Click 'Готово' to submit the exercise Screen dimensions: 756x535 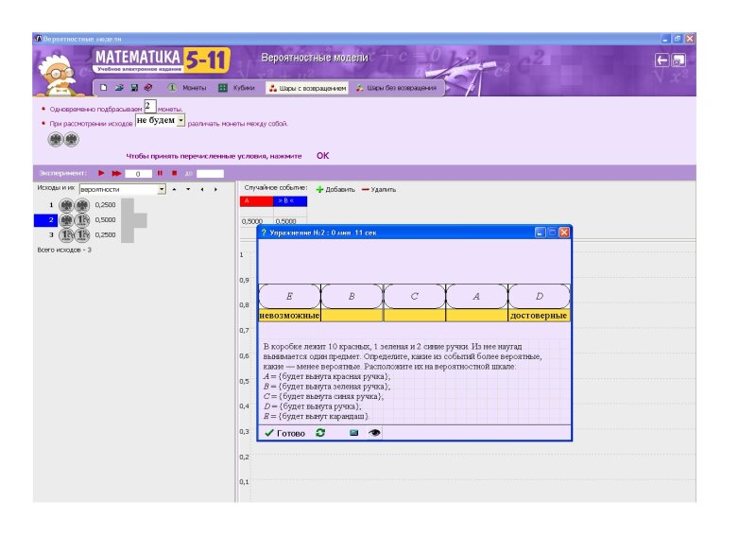(x=284, y=432)
